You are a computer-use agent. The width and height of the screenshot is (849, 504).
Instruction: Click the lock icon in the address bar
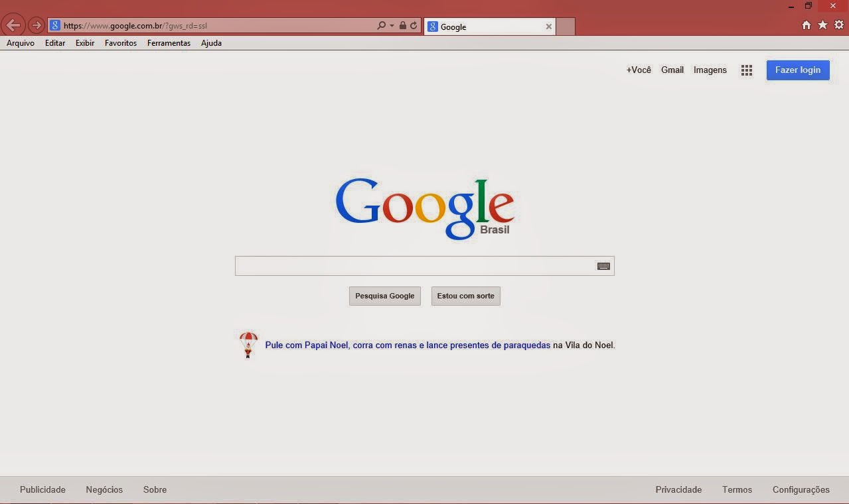pos(402,25)
